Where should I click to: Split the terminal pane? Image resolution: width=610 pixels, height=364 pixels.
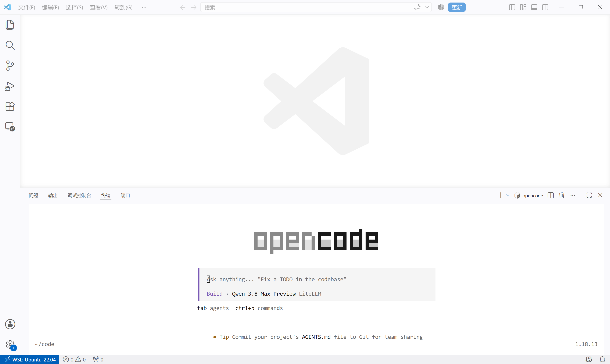[551, 195]
